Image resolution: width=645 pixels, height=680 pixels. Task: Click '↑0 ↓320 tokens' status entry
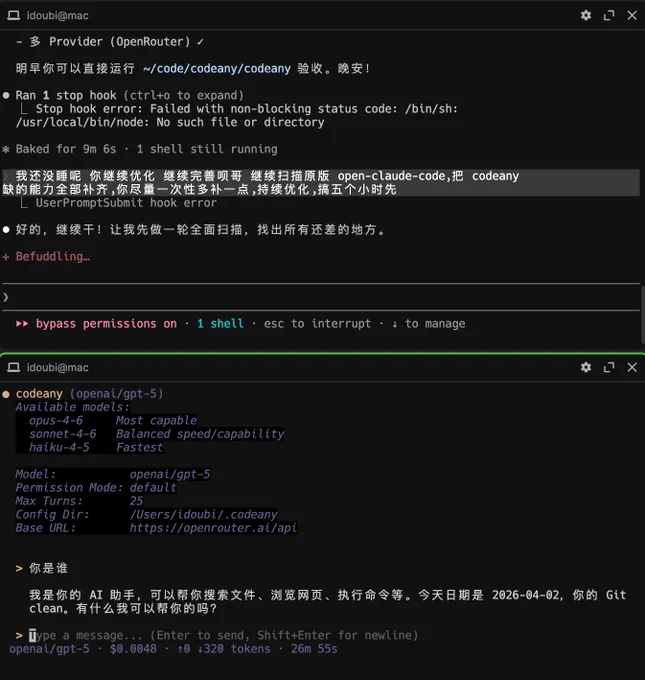tap(223, 649)
